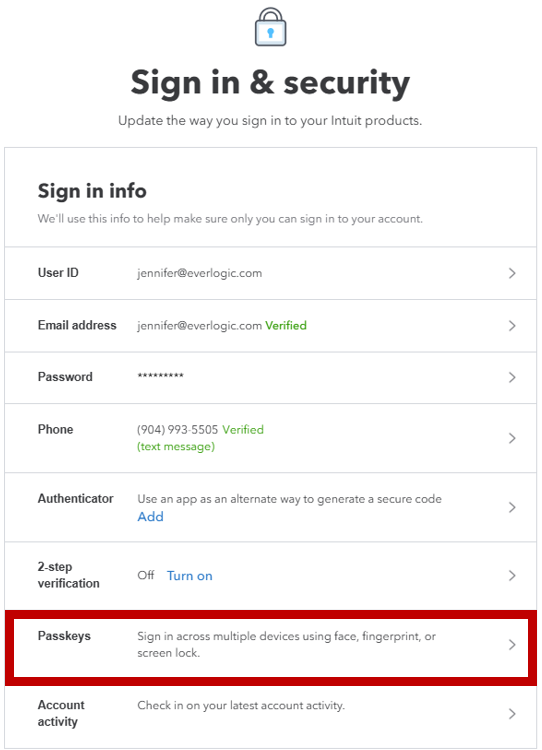Open the Authenticator row arrow
Screen dimensions: 542x750
click(512, 507)
